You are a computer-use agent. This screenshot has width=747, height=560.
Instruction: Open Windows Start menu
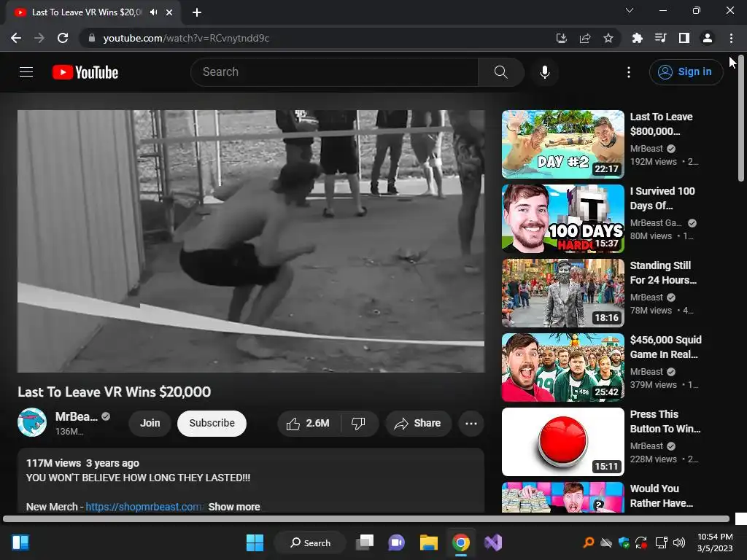pos(255,542)
